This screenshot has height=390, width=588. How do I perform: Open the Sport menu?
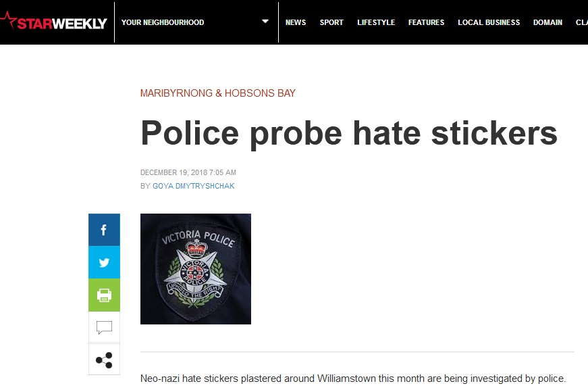[x=331, y=22]
